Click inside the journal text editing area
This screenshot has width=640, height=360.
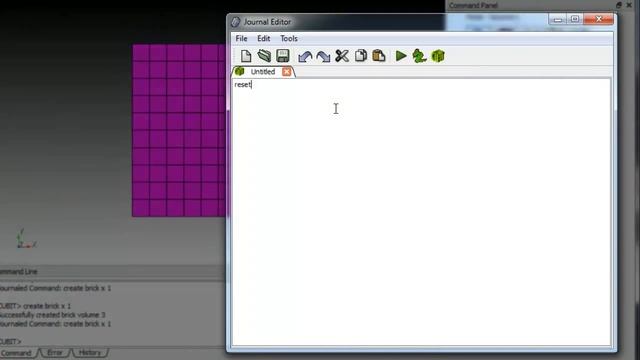coord(420,212)
